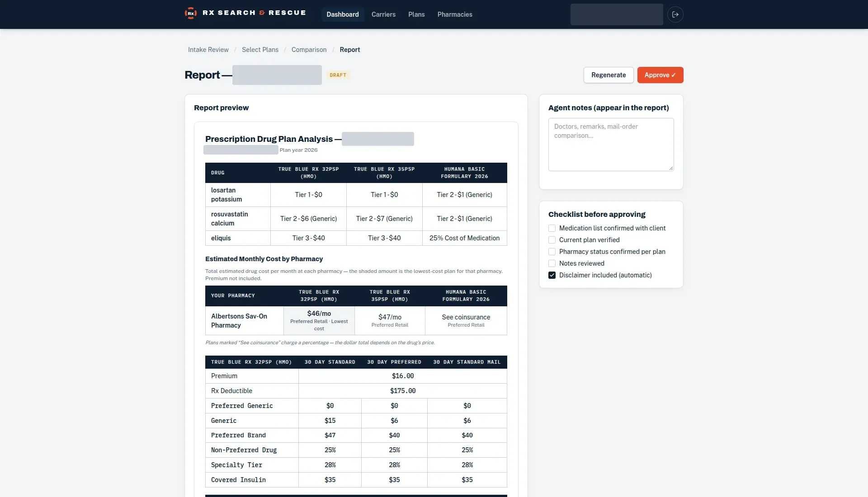Click the $175.00 Rx Deductible value

pyautogui.click(x=403, y=391)
